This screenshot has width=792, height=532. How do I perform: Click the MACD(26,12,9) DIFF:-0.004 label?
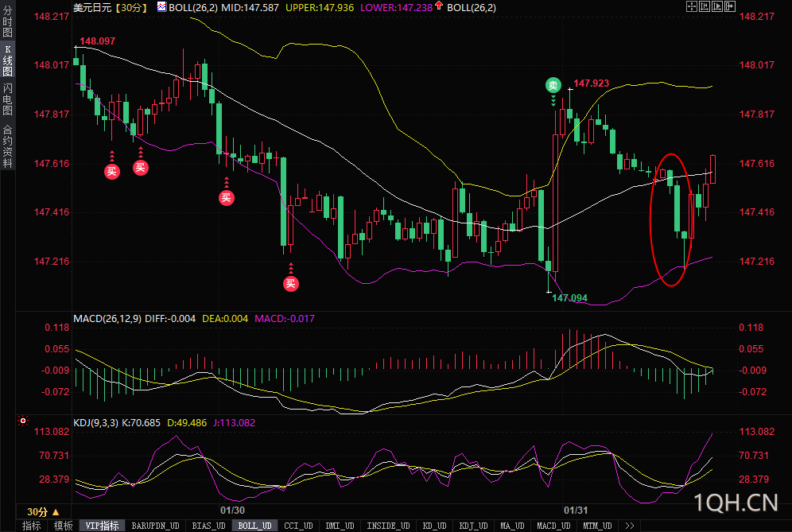134,319
